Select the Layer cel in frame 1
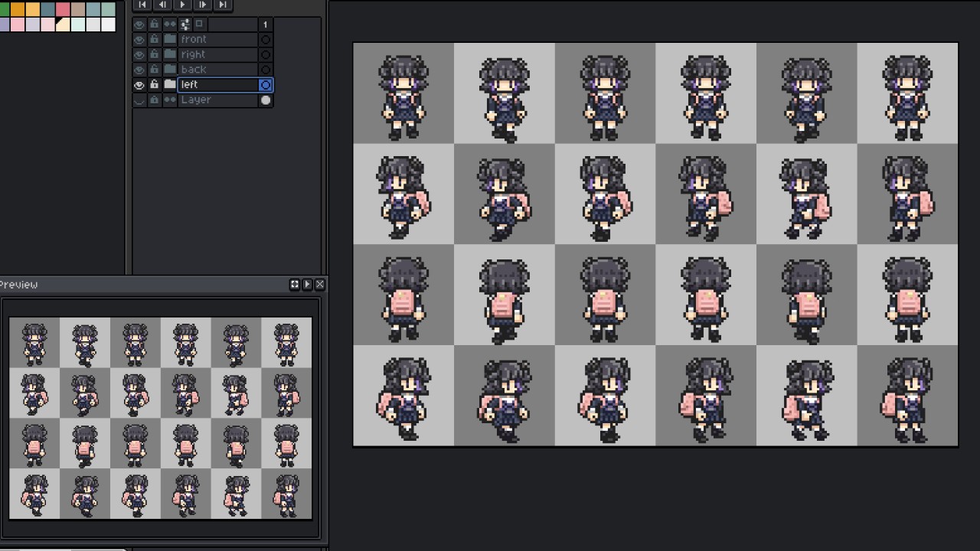Screen dimensions: 980x551 click(266, 100)
